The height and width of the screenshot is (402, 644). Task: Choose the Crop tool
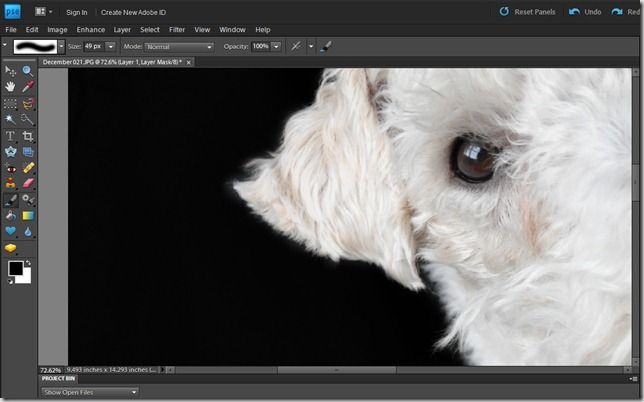point(28,135)
